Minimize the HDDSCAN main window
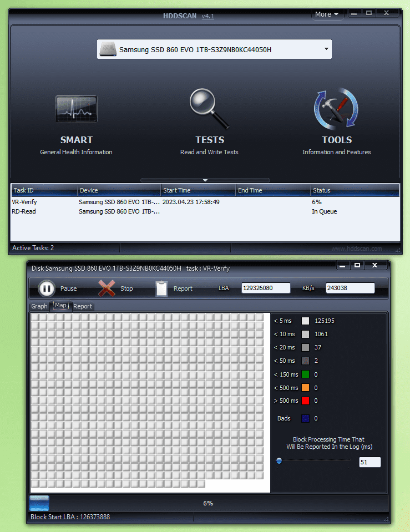410x532 pixels. click(x=353, y=13)
